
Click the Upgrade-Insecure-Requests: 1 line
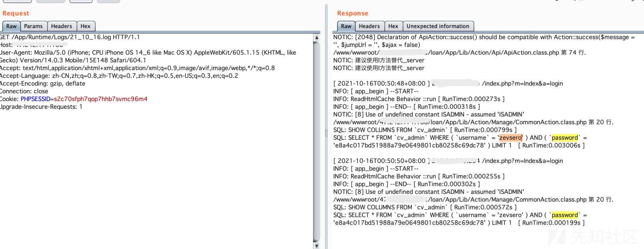coord(41,107)
